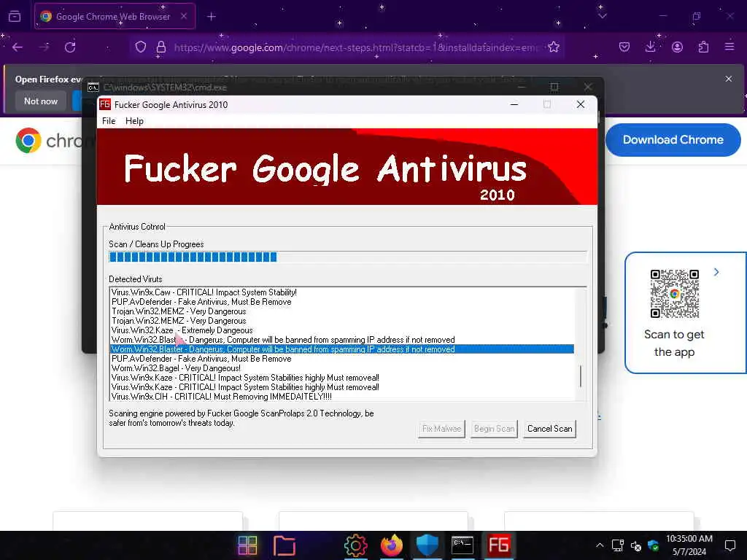Viewport: 747px width, 560px height.
Task: Select the Google Chrome Web Browser tab
Action: pyautogui.click(x=115, y=17)
